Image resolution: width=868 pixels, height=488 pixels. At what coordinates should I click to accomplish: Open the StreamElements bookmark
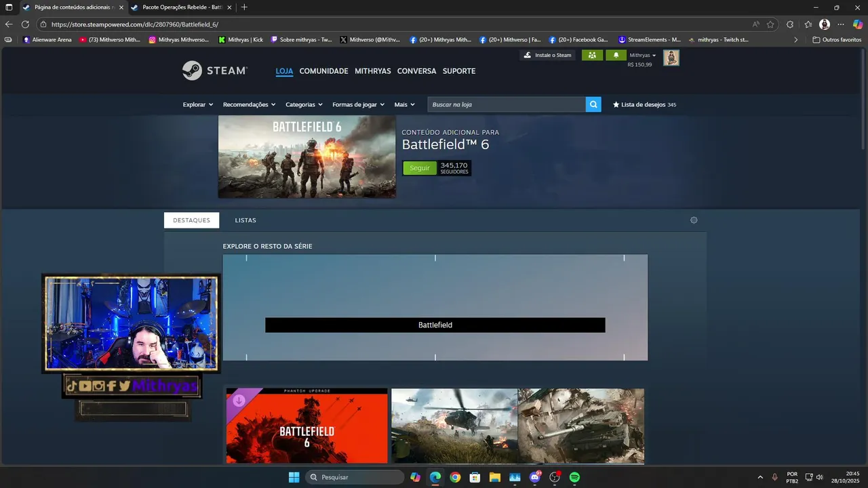pyautogui.click(x=649, y=39)
